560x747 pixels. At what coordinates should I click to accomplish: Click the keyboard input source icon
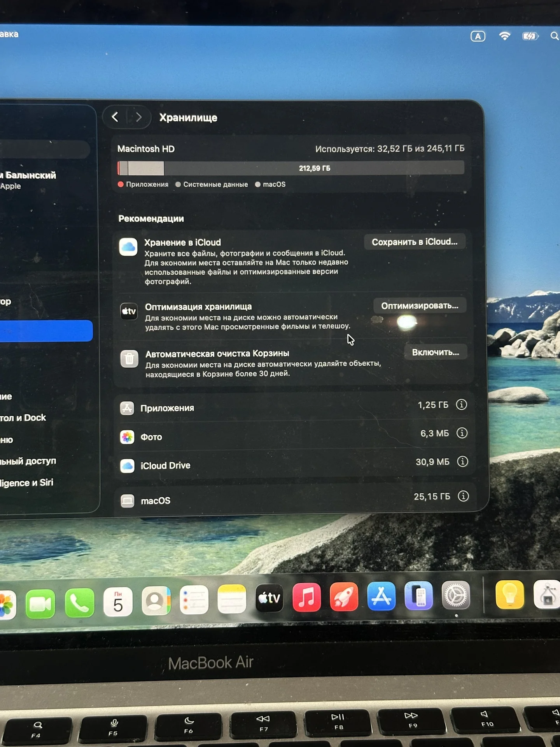coord(478,37)
